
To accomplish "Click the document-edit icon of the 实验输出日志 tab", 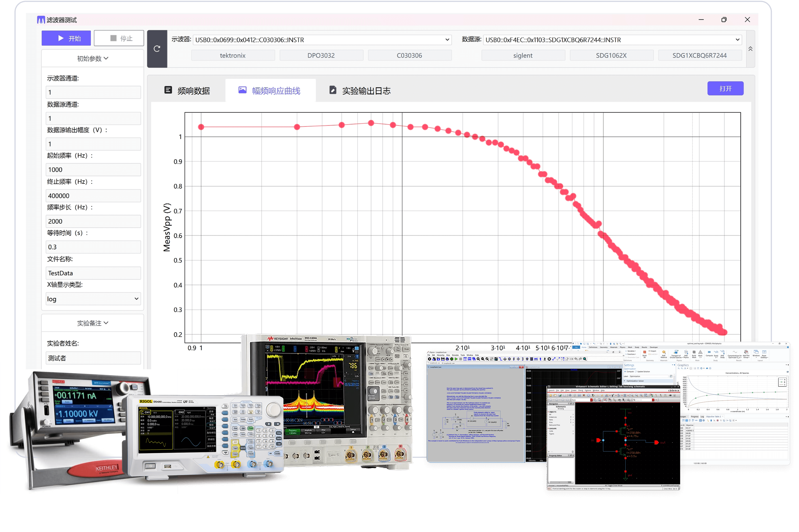I will pos(333,90).
